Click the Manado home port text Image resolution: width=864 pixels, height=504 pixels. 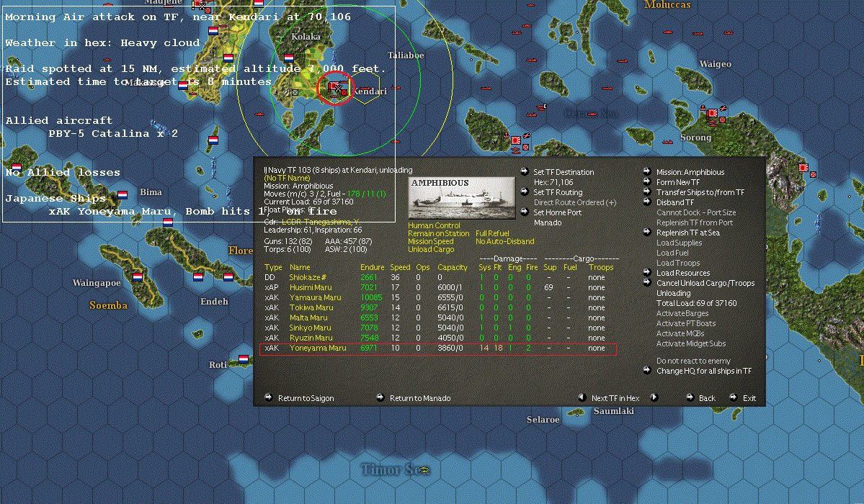(548, 222)
